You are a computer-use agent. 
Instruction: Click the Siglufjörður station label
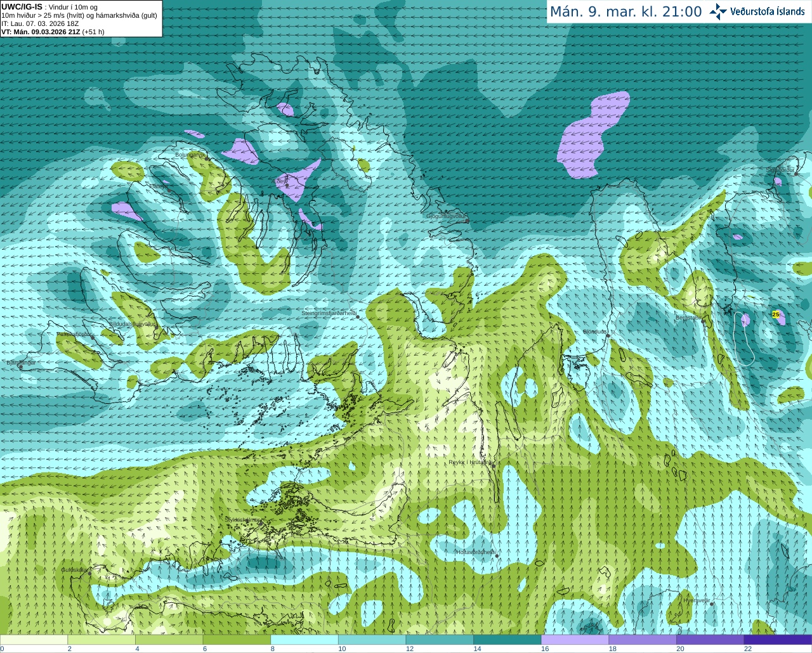(x=780, y=170)
